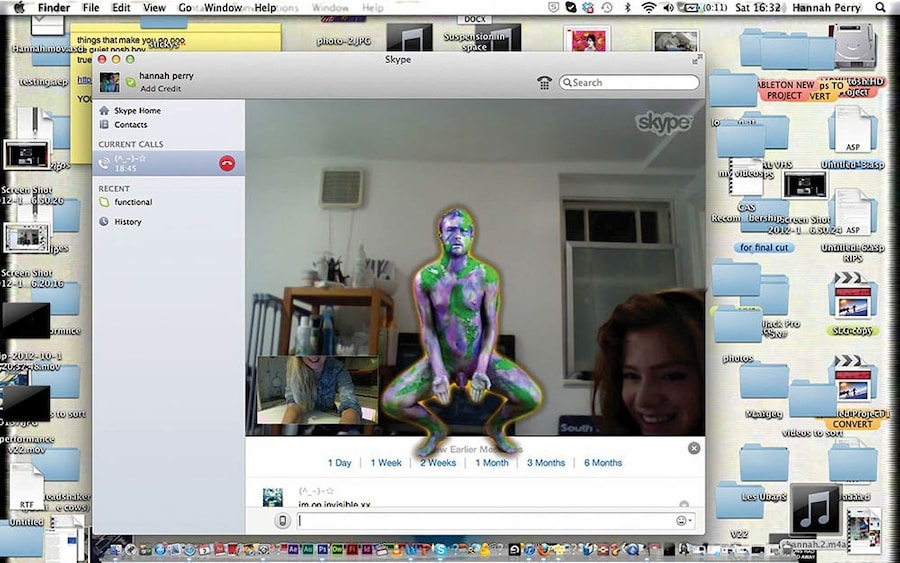Image resolution: width=900 pixels, height=563 pixels.
Task: Open the Wi-Fi menu bar icon
Action: pyautogui.click(x=648, y=8)
